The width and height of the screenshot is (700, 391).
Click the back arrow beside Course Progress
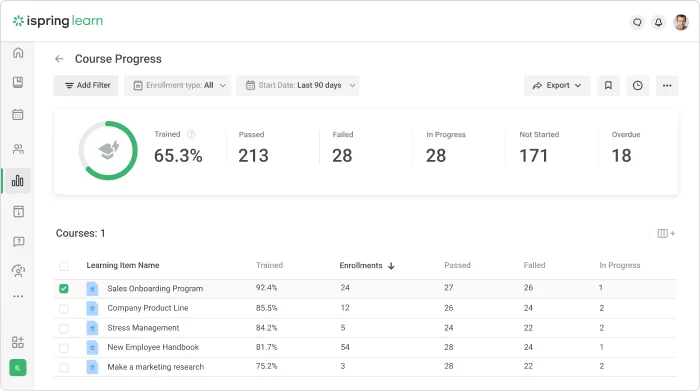59,59
